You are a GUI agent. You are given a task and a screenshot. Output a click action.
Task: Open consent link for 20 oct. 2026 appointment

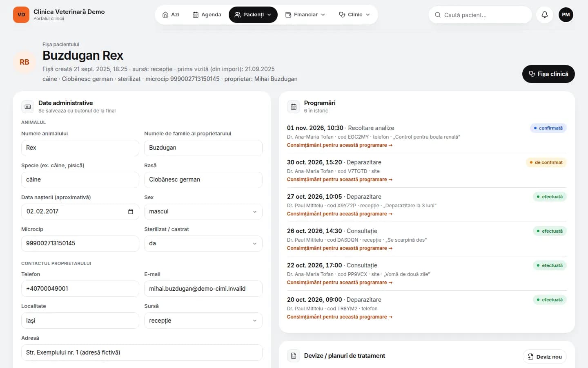[x=339, y=317]
